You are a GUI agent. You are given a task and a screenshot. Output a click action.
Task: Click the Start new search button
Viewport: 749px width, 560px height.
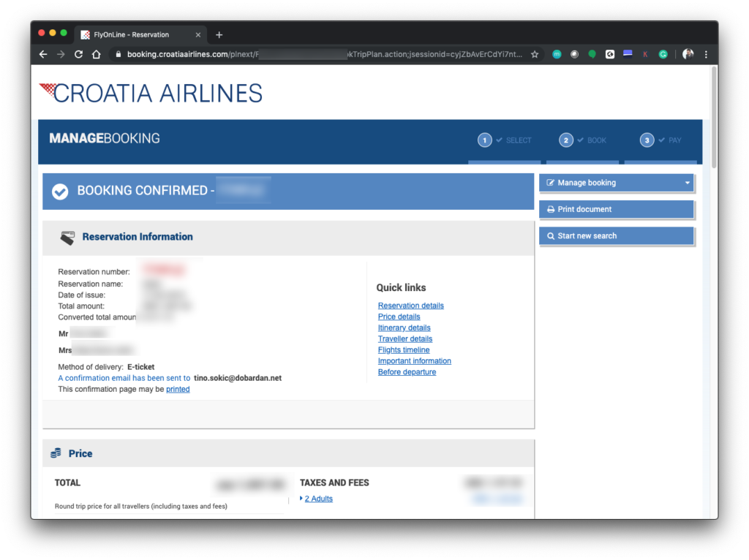click(x=617, y=236)
